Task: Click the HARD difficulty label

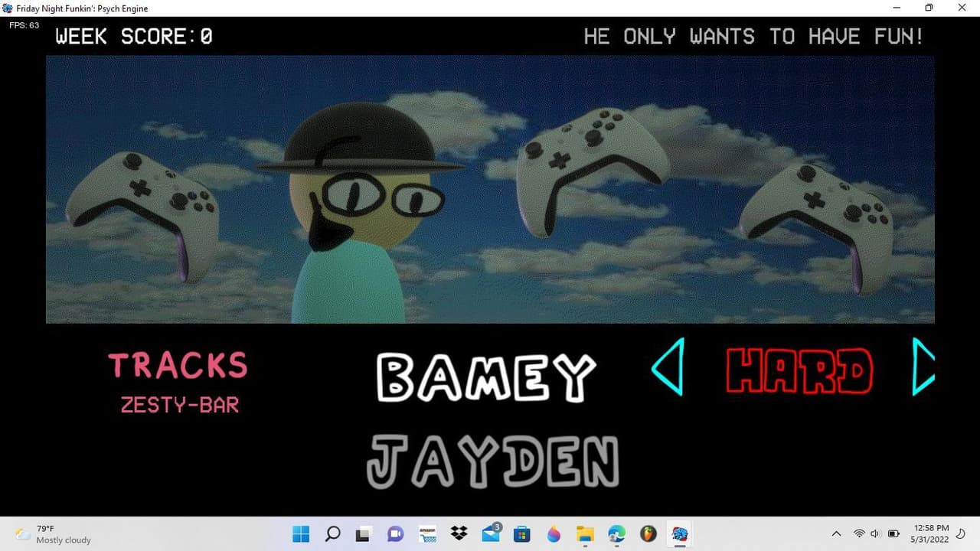Action: pos(799,371)
